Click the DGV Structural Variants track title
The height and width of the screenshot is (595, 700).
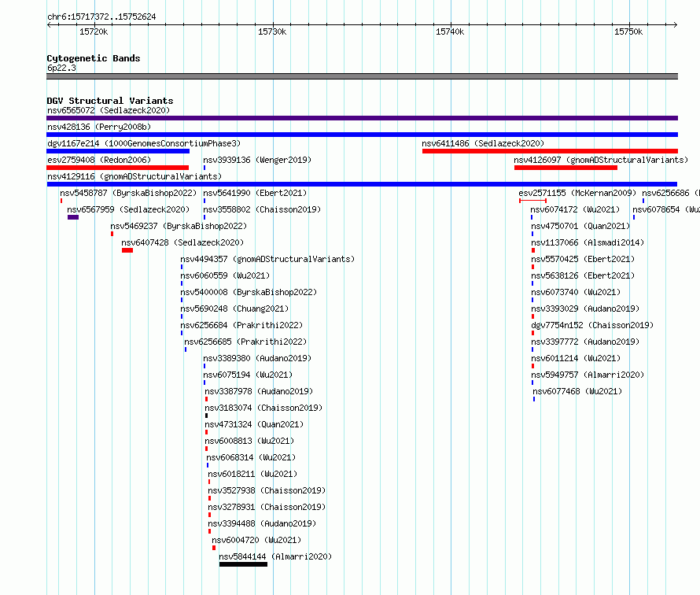tap(110, 101)
